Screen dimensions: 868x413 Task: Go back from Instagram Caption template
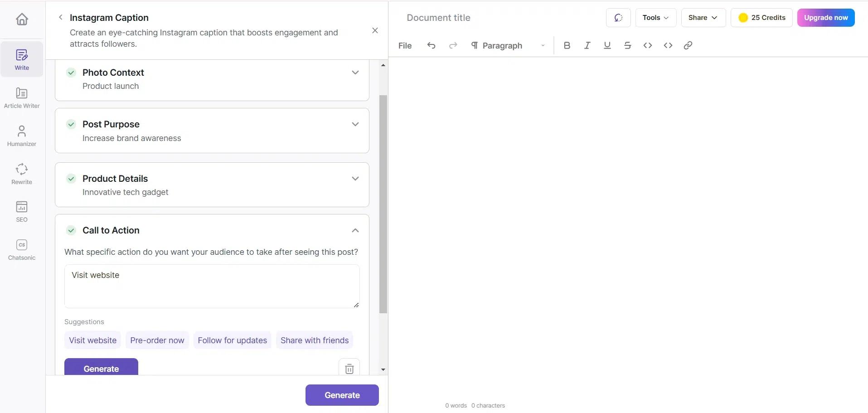[x=60, y=17]
